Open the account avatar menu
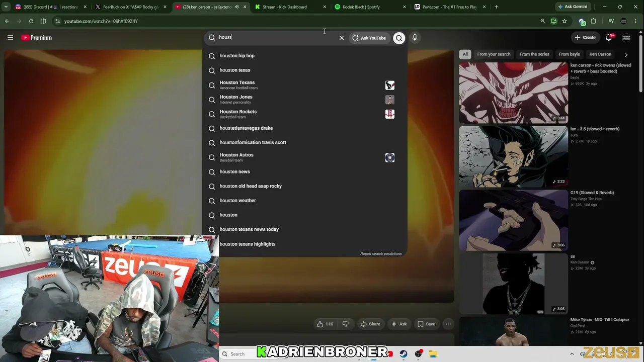The height and width of the screenshot is (362, 644). [626, 38]
